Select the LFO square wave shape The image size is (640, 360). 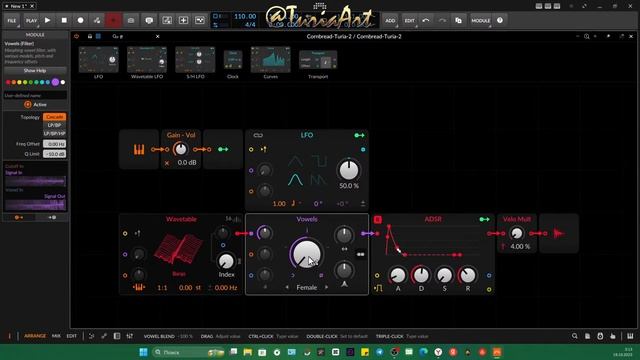click(319, 161)
